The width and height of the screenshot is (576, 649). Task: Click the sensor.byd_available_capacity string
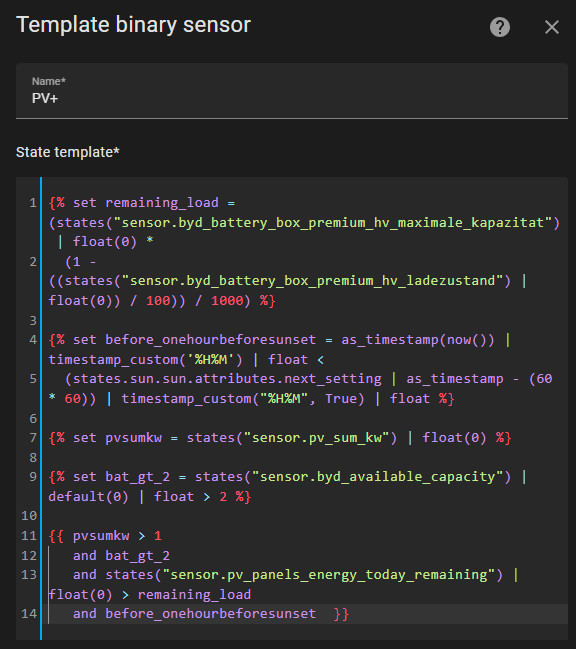pos(377,477)
